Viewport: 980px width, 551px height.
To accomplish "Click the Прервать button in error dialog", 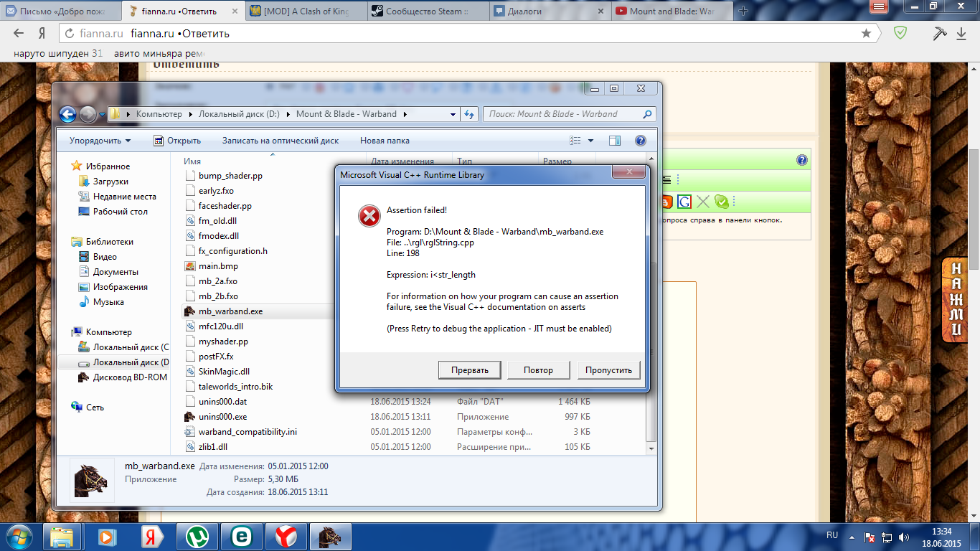I will [x=470, y=370].
